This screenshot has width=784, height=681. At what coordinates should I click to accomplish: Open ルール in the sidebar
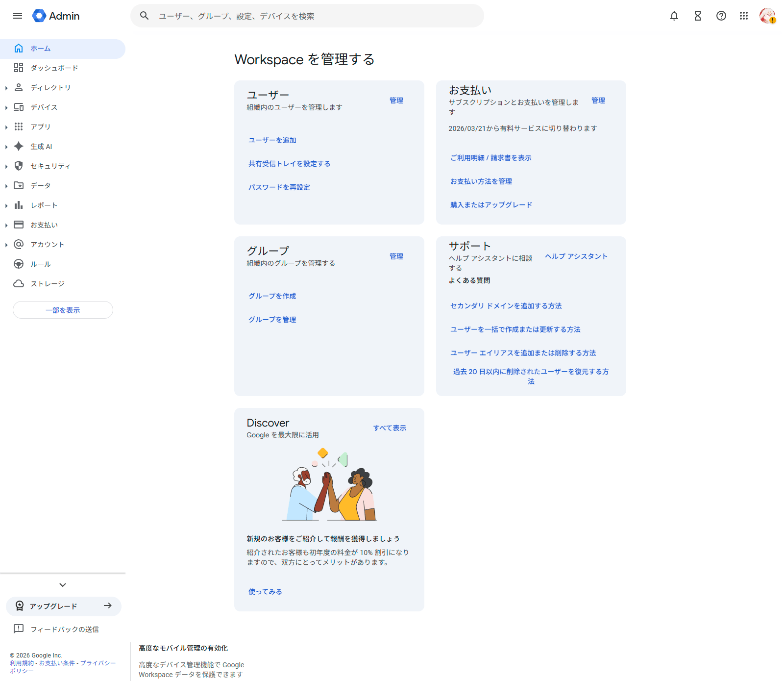40,264
